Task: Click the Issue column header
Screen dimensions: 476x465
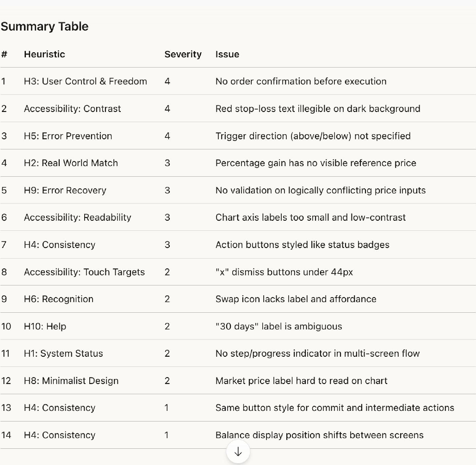Action: (x=228, y=55)
